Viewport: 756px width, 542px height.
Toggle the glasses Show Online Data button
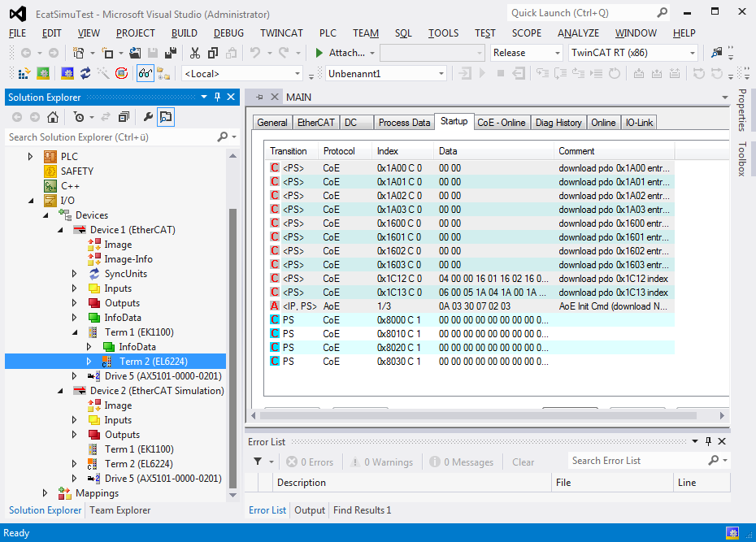(146, 74)
